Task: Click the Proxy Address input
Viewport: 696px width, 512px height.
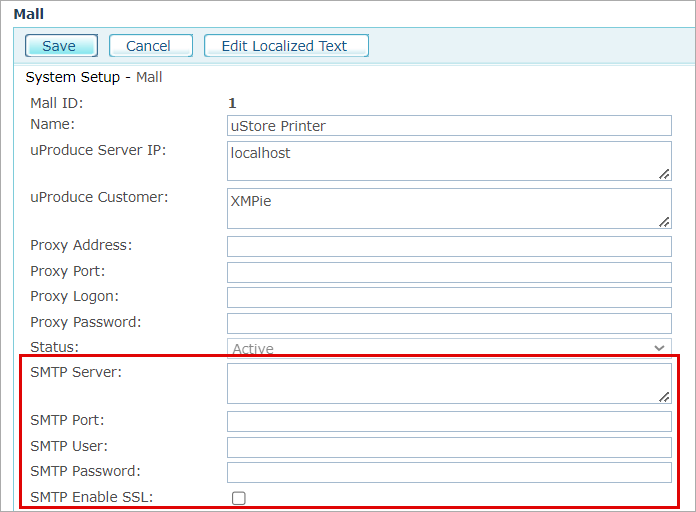Action: tap(449, 247)
